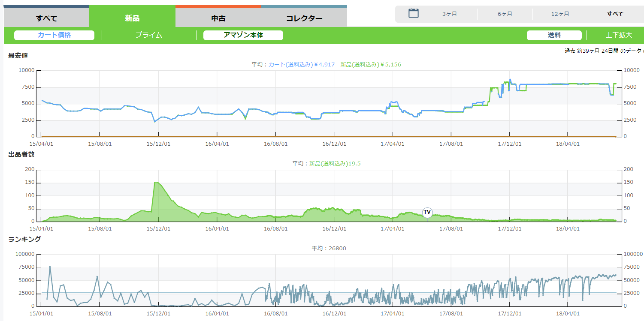Click the カート(送料込み) average legend label
The image size is (644, 321).
click(x=301, y=64)
